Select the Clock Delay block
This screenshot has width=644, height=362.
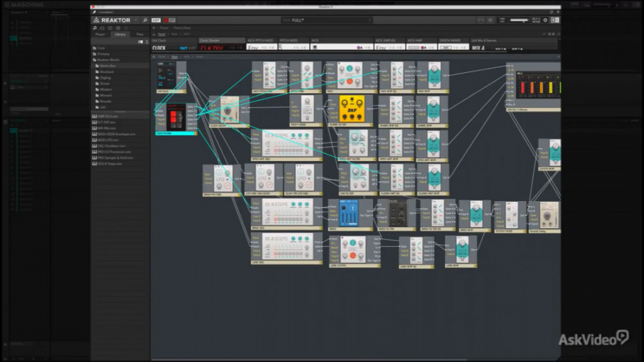[229, 112]
